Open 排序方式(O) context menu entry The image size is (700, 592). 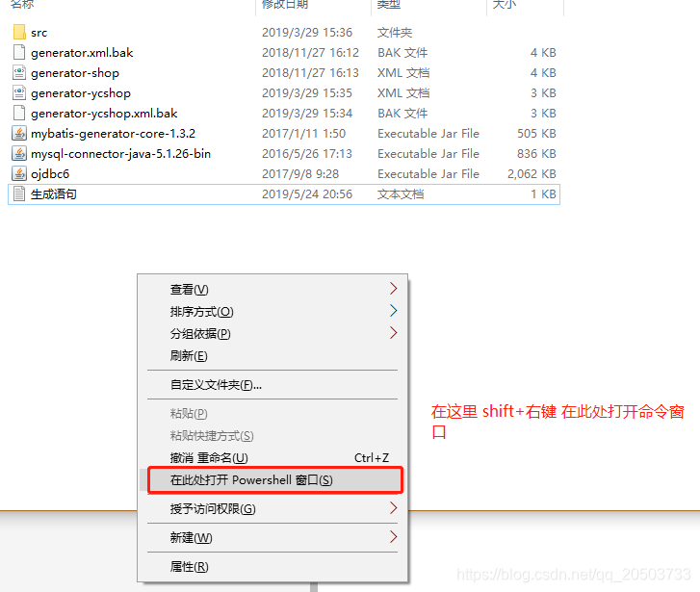click(x=272, y=311)
